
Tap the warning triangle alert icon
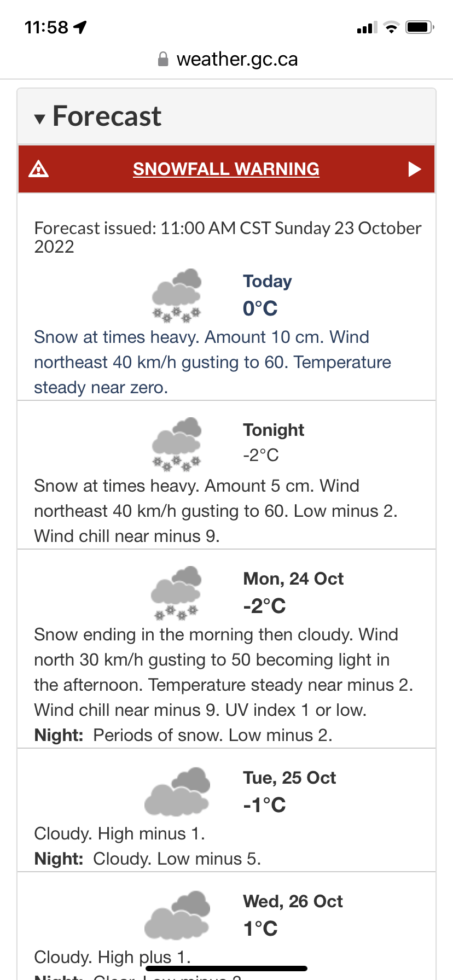[38, 169]
